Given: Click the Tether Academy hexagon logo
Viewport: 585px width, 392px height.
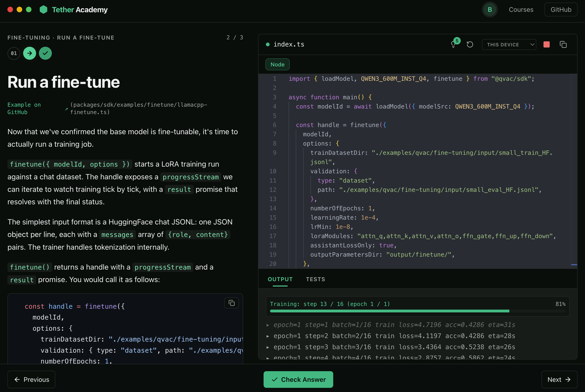Looking at the screenshot, I should pyautogui.click(x=44, y=9).
